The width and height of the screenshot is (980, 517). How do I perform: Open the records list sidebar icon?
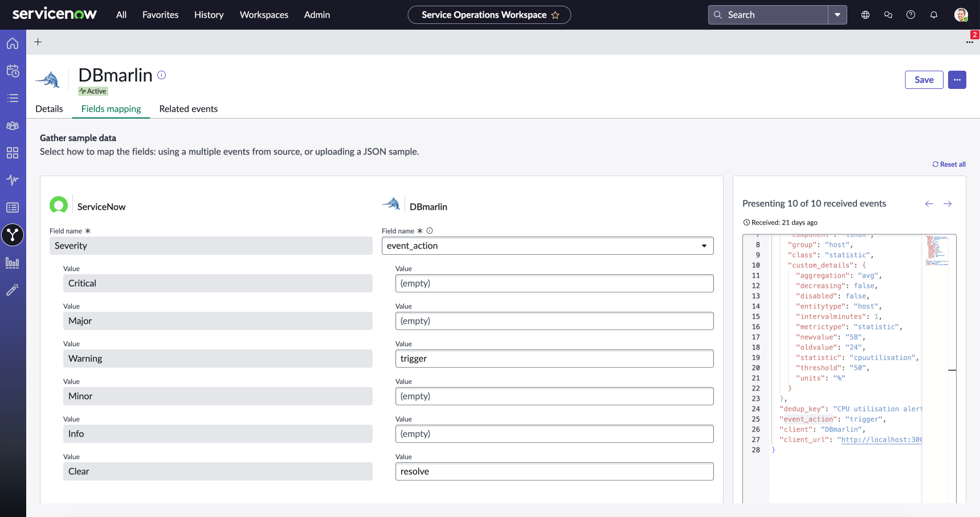click(x=13, y=207)
